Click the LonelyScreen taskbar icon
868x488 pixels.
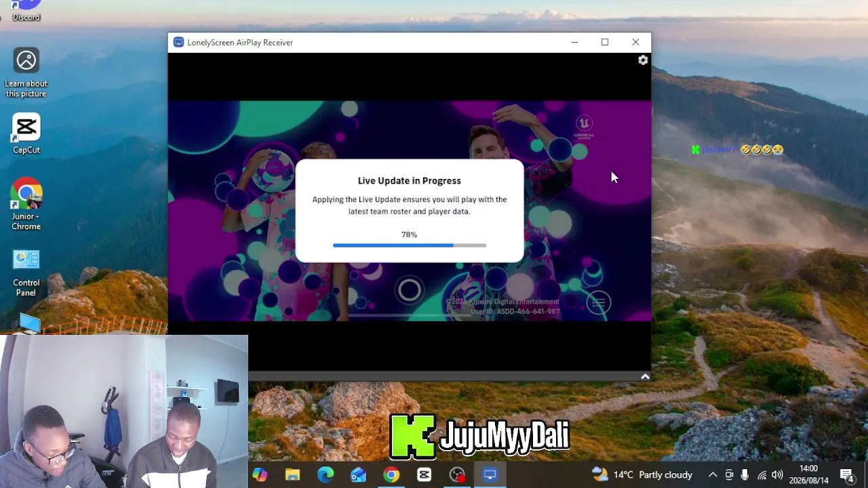click(490, 474)
